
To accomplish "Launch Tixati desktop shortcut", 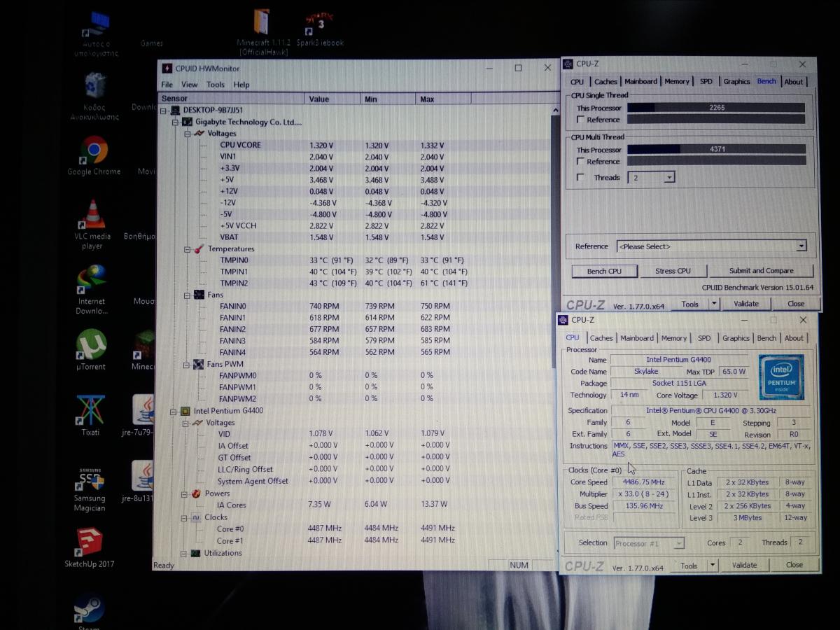I will click(x=91, y=410).
